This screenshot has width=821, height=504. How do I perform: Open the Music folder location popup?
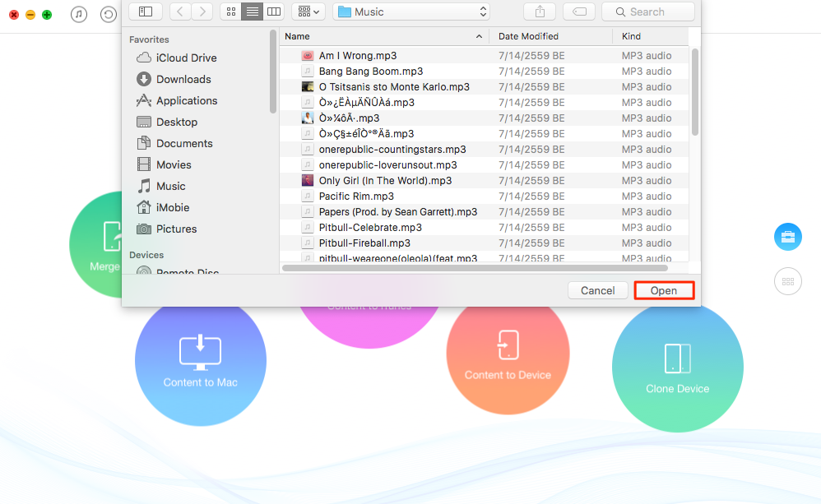pyautogui.click(x=411, y=12)
